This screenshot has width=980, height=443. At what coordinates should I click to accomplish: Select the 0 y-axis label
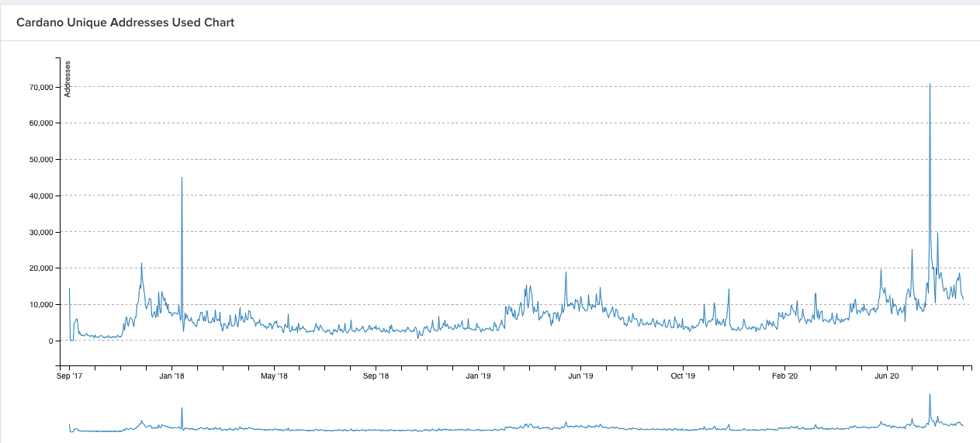[x=50, y=341]
